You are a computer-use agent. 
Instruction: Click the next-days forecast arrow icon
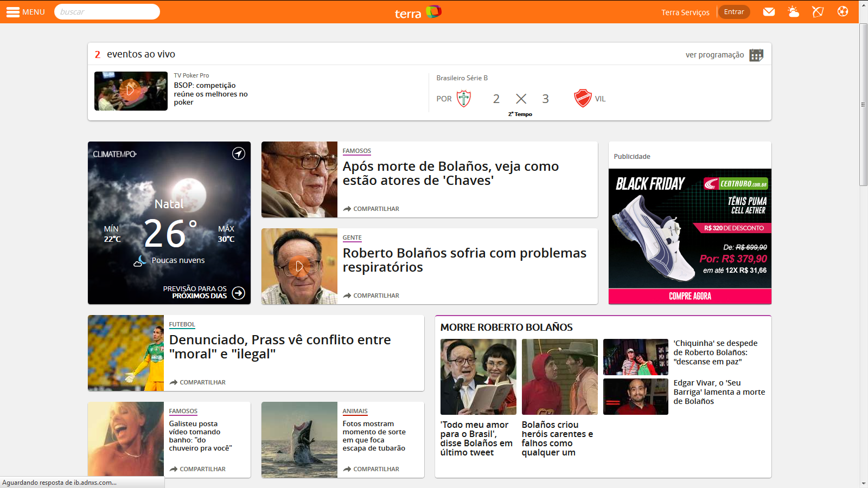point(239,293)
